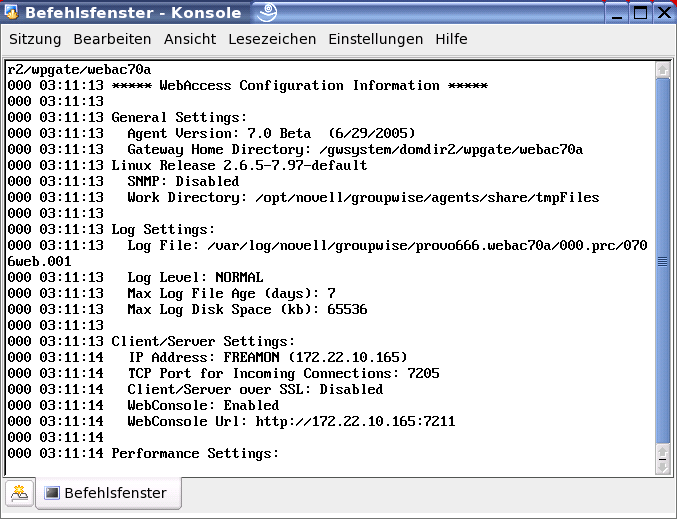Click the new session icon button
Viewport: 677px width, 519px height.
click(x=19, y=493)
